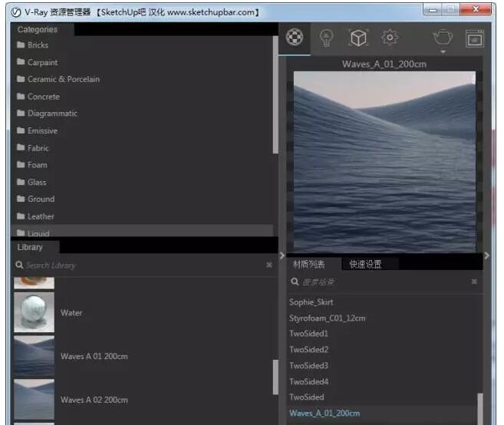This screenshot has width=504, height=425.
Task: Select the Glass category
Action: tap(142, 182)
